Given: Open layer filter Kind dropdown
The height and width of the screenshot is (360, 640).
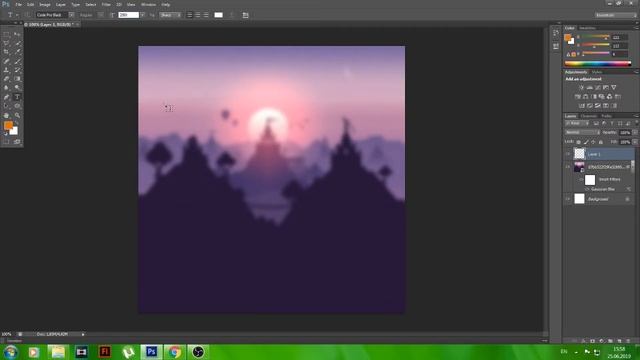Looking at the screenshot, I should pyautogui.click(x=577, y=123).
